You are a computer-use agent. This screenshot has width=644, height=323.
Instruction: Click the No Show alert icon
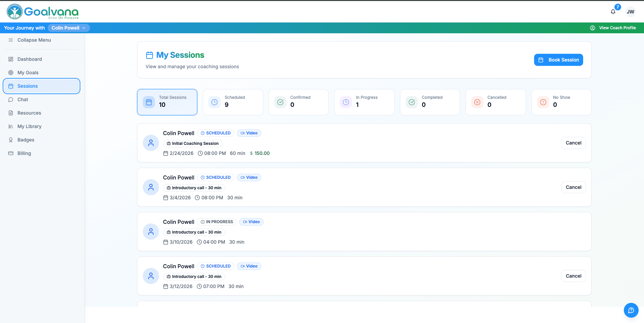(x=543, y=102)
